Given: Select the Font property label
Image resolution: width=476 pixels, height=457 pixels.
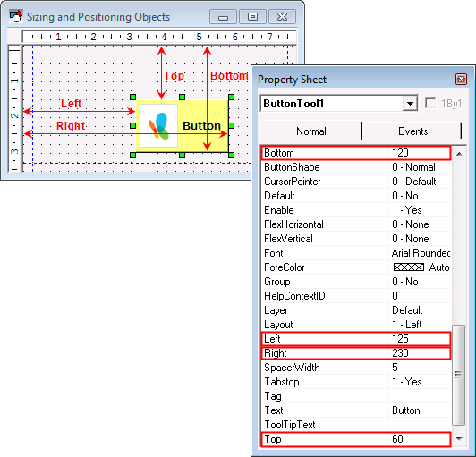Looking at the screenshot, I should [x=273, y=253].
